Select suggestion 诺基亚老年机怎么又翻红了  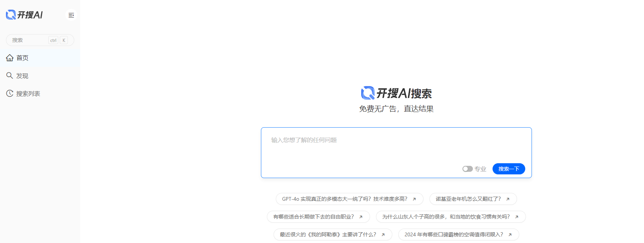coord(473,199)
